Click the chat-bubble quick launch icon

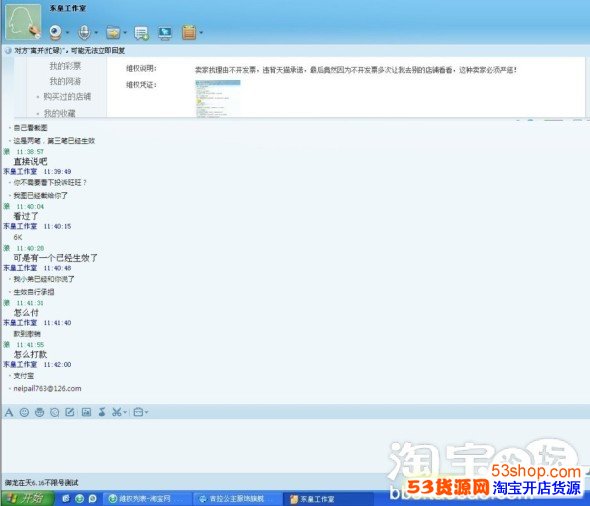coord(93,499)
